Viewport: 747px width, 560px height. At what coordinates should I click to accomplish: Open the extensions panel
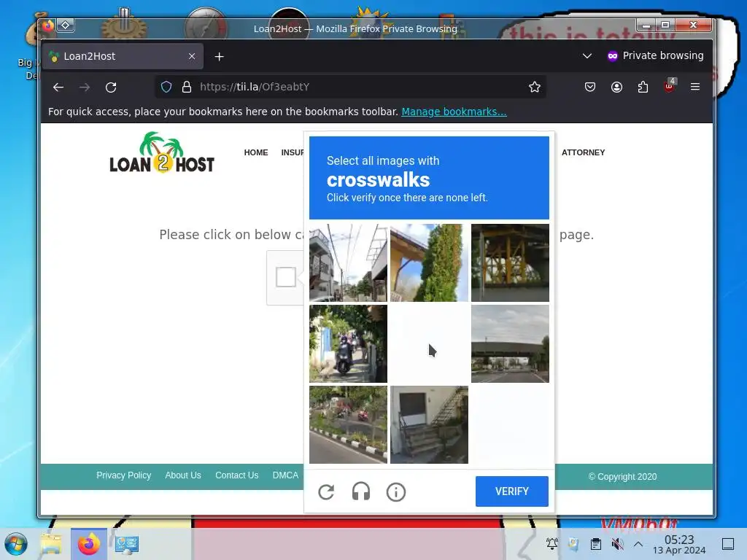point(643,87)
